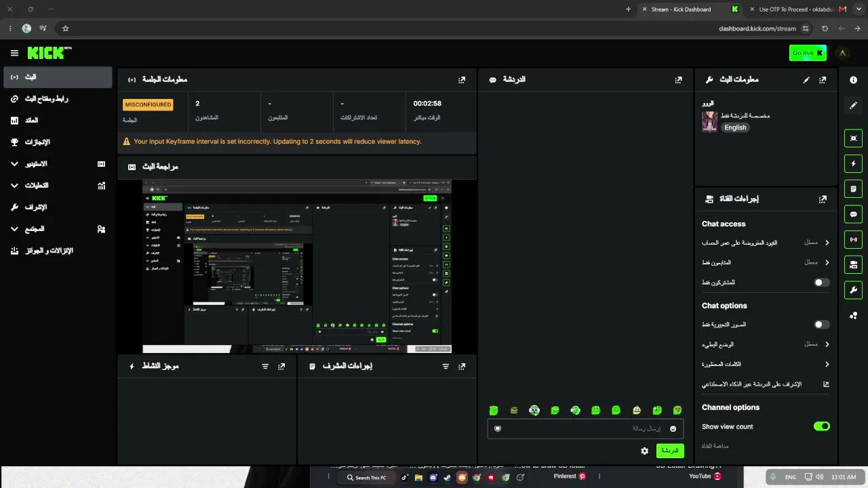Pop out the معلومات البث panel
The height and width of the screenshot is (488, 868).
pos(823,79)
